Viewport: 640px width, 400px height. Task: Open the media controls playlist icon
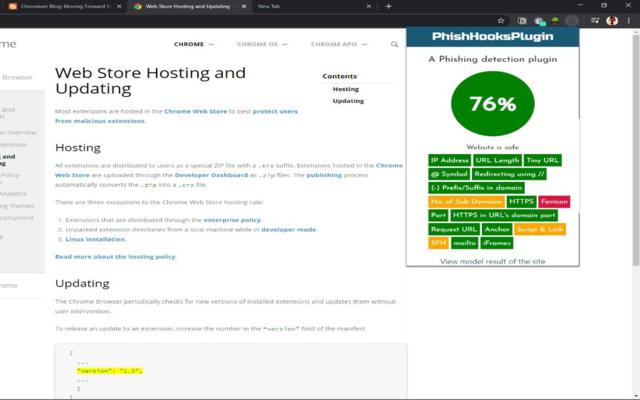[x=595, y=20]
